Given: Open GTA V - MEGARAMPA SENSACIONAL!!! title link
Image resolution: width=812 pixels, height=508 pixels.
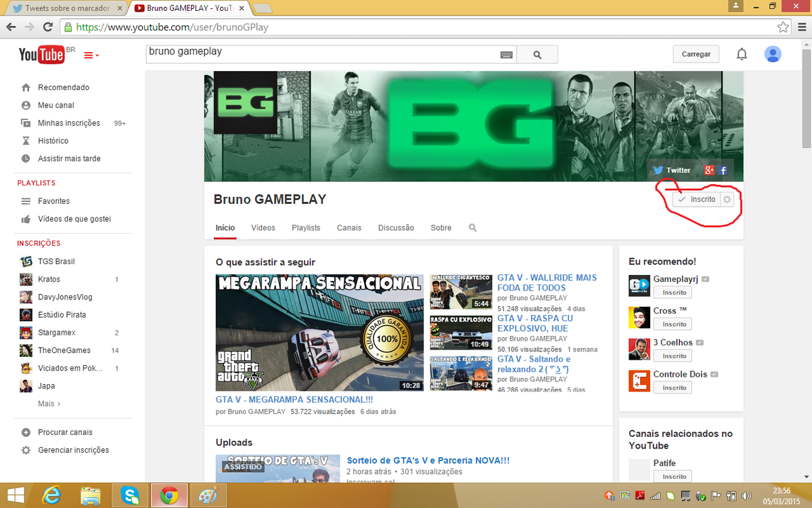Looking at the screenshot, I should click(x=294, y=400).
